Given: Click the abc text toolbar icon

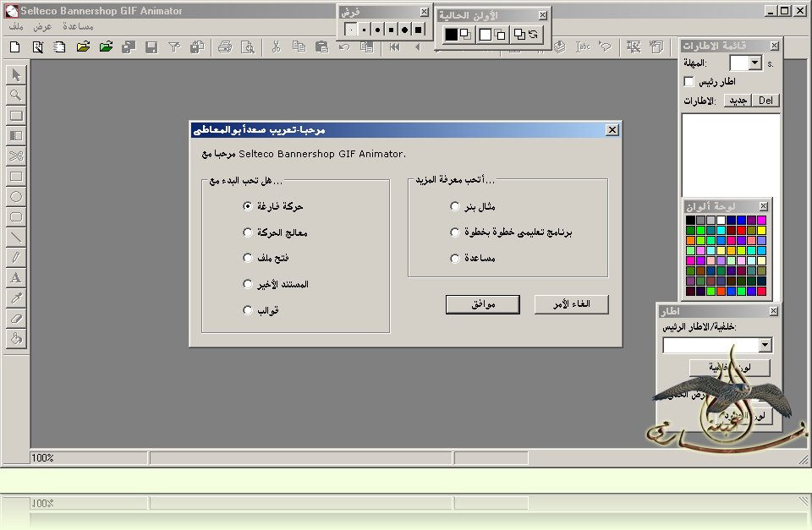Looking at the screenshot, I should pyautogui.click(x=583, y=47).
